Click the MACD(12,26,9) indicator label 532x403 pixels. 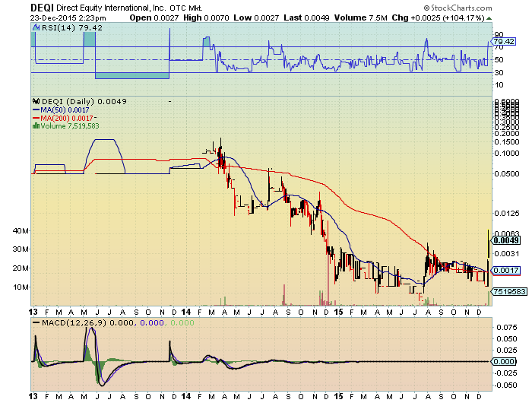(73, 322)
